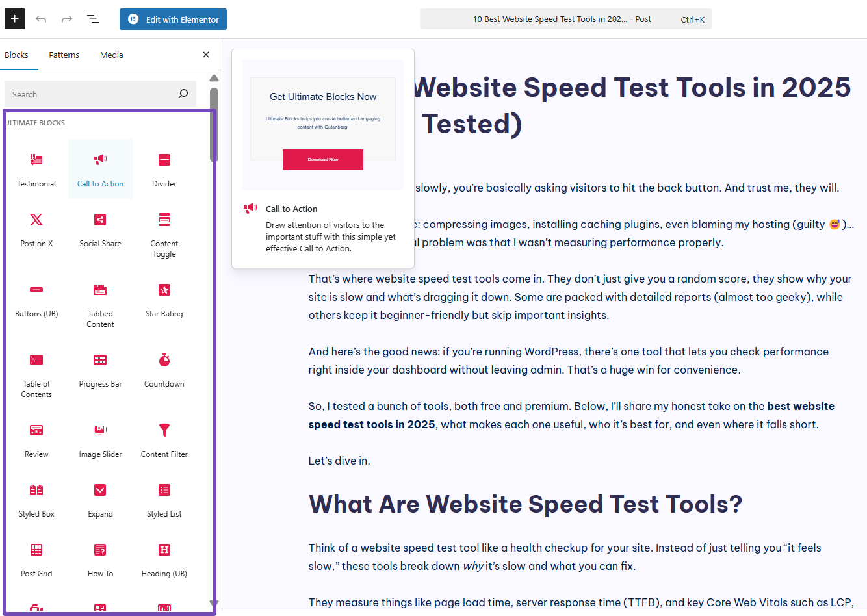Insert the Divider block
The height and width of the screenshot is (616, 867).
164,169
